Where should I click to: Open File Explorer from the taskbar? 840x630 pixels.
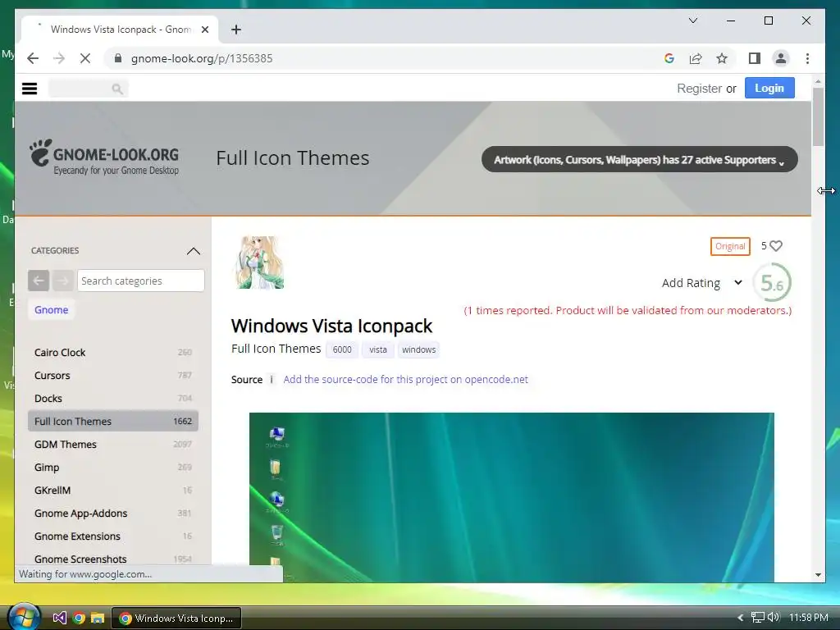[98, 618]
